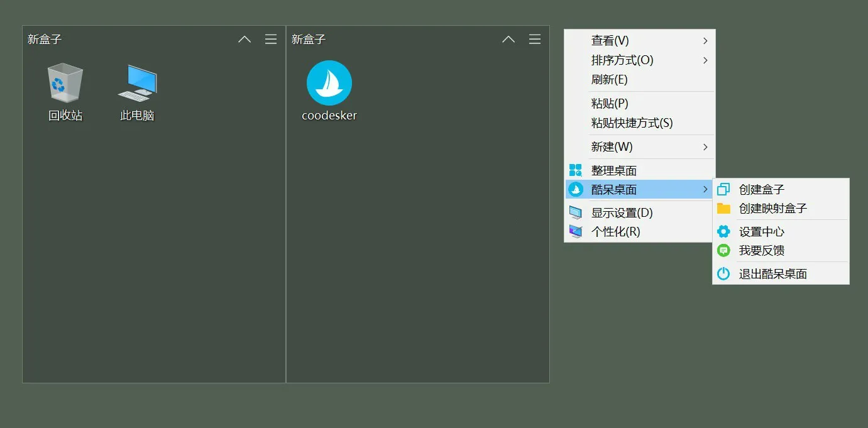Viewport: 868px width, 428px height.
Task: Collapse the left 新盒子 box with its chevron
Action: [244, 39]
